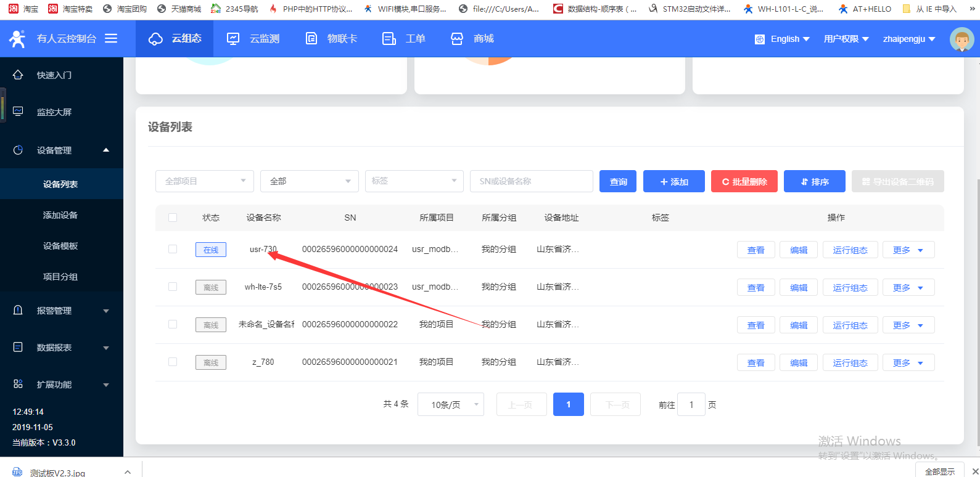Check the box for the z_780 device row
This screenshot has width=980, height=477.
click(x=173, y=362)
